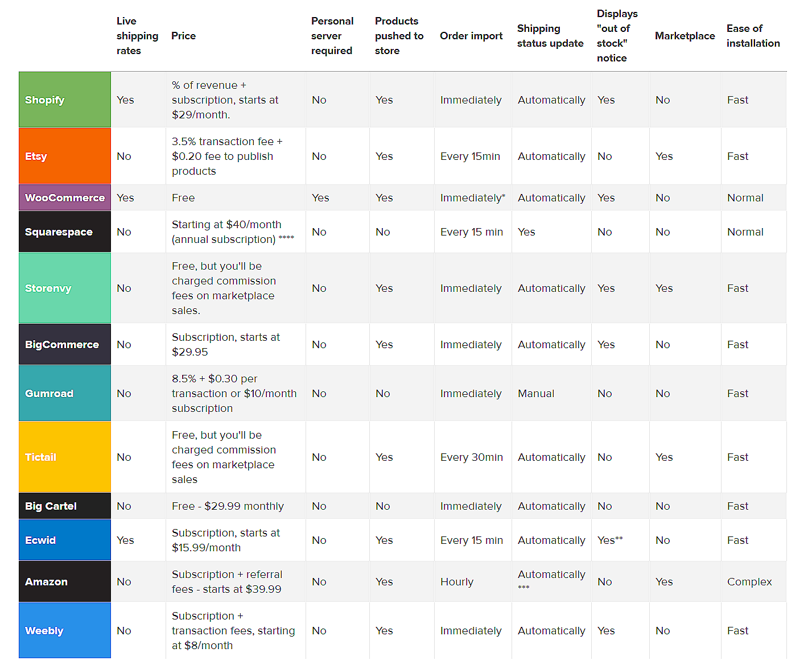The image size is (812, 665).
Task: Select the Order import column header
Action: point(471,36)
